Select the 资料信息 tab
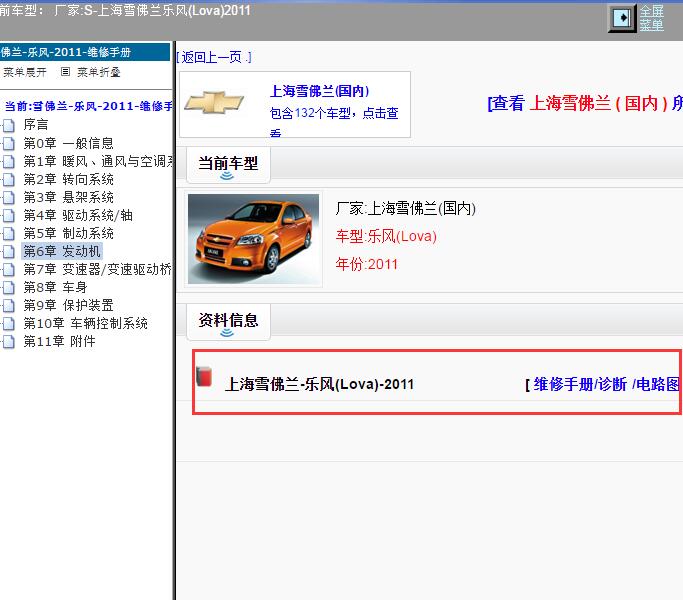This screenshot has height=600, width=683. point(228,322)
